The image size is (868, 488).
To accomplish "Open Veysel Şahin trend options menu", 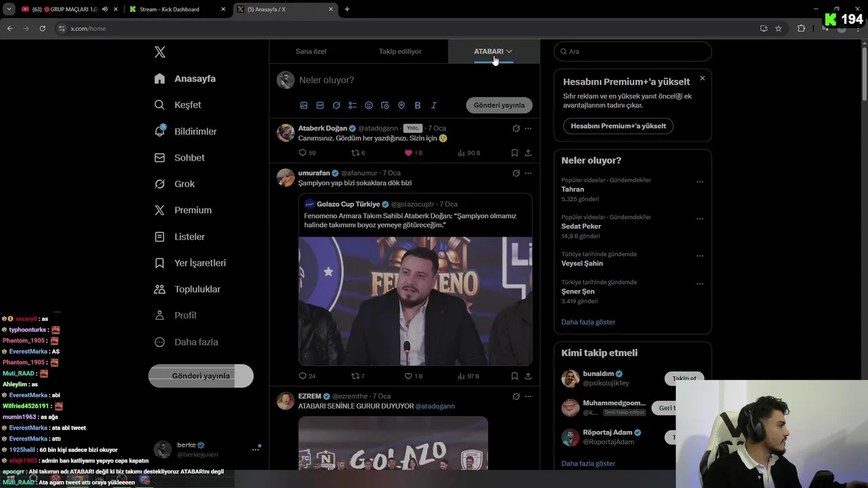I will click(700, 256).
